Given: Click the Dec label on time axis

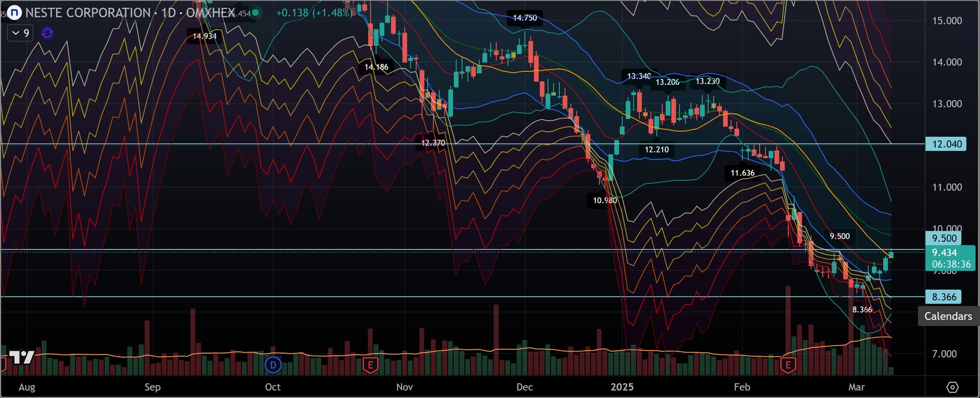Looking at the screenshot, I should coord(524,387).
